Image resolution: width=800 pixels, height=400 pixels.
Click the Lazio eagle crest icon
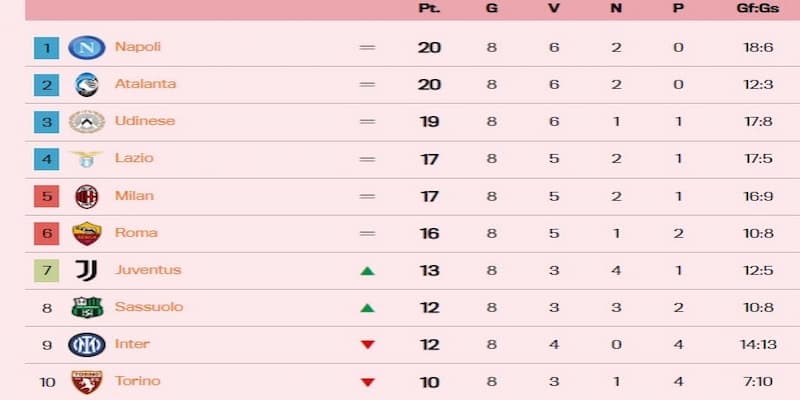click(x=87, y=158)
